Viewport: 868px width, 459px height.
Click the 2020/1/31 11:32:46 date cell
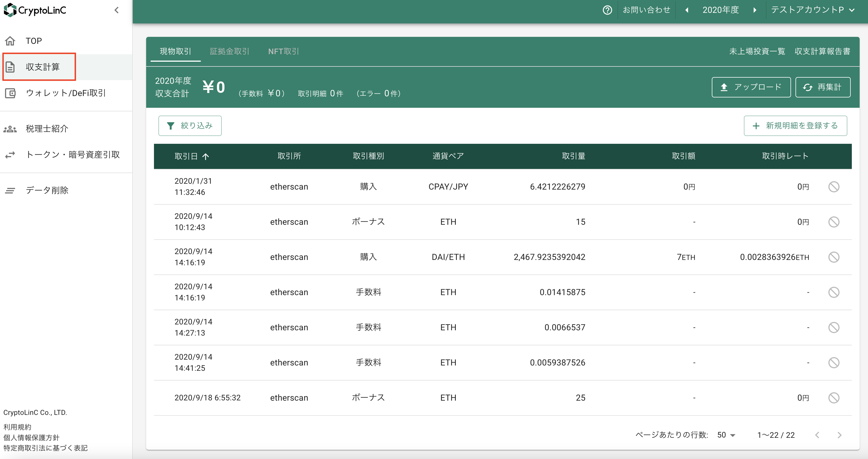(x=193, y=187)
